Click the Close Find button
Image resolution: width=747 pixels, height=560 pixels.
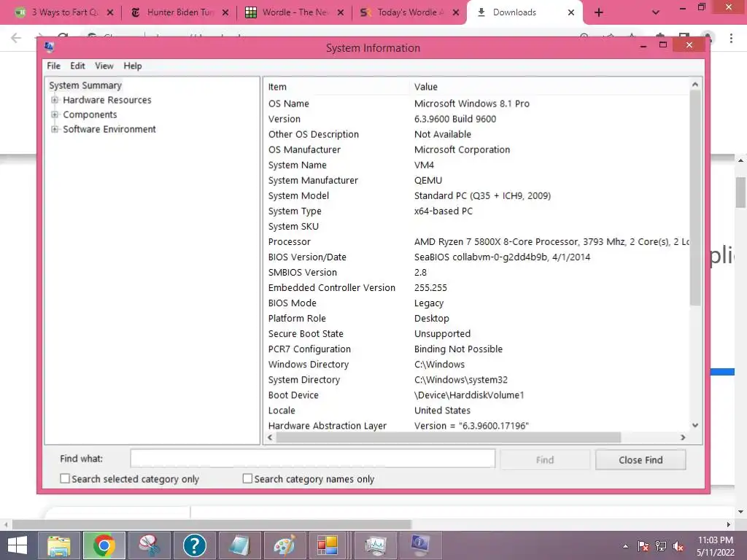point(640,459)
